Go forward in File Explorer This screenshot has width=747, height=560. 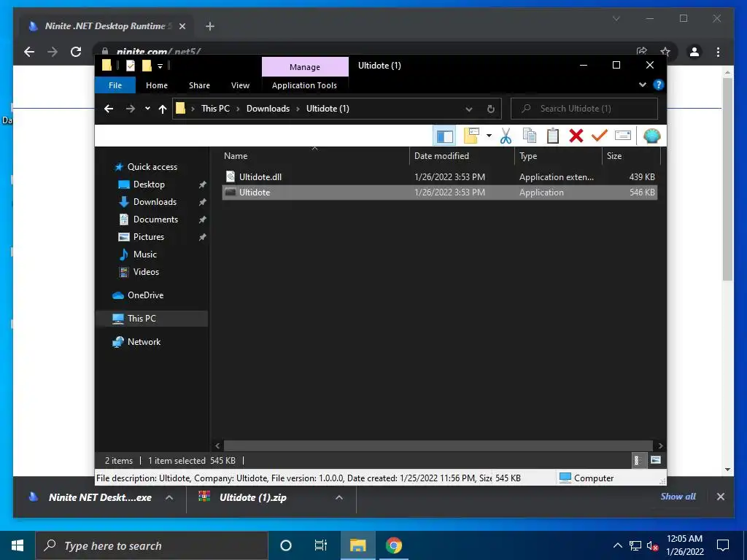point(130,109)
